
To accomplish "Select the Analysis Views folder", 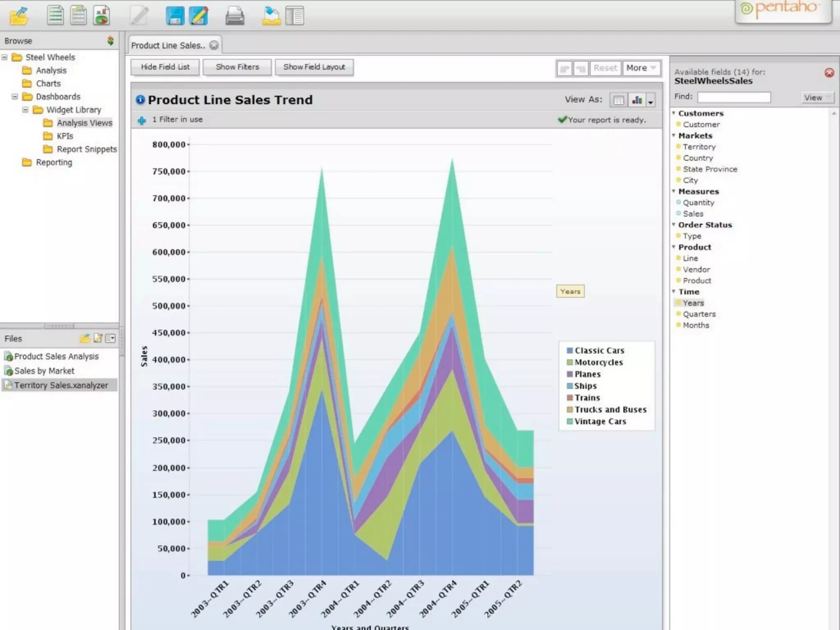I will coord(84,123).
